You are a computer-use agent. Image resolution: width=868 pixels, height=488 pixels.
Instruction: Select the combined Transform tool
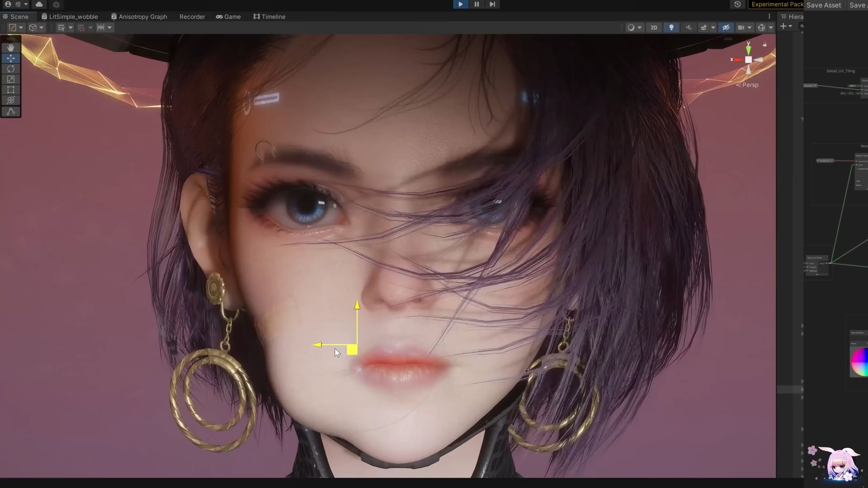(x=11, y=100)
